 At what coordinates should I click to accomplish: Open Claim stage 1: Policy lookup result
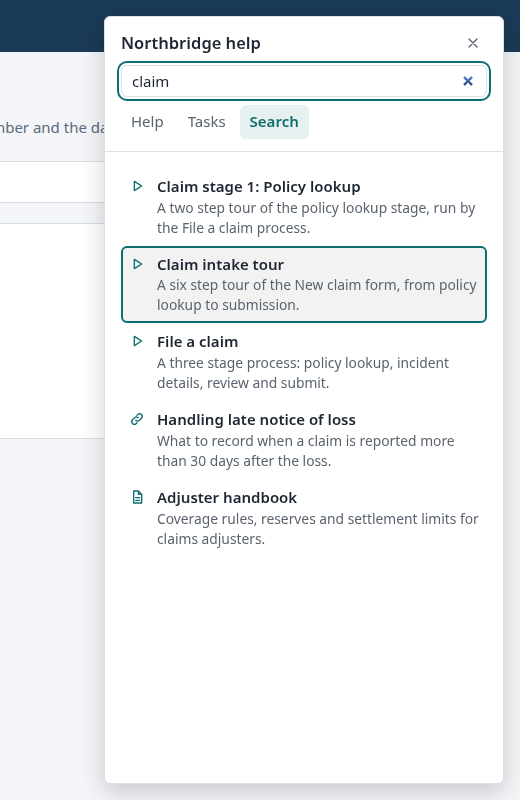[x=304, y=207]
